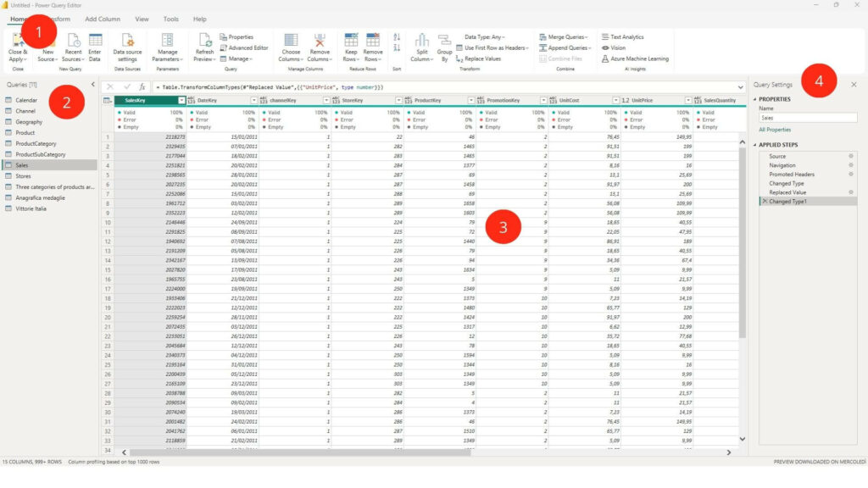Open the UnitCost column filter dropdown
The height and width of the screenshot is (488, 868).
(615, 100)
